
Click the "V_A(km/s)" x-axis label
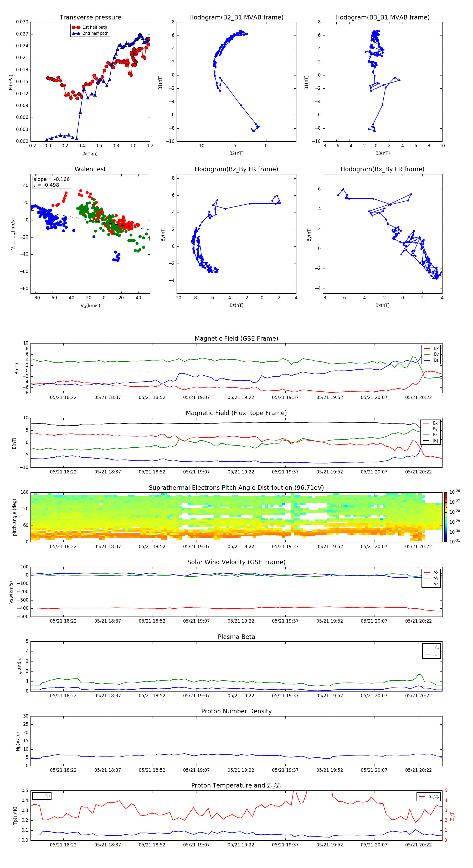coord(90,306)
